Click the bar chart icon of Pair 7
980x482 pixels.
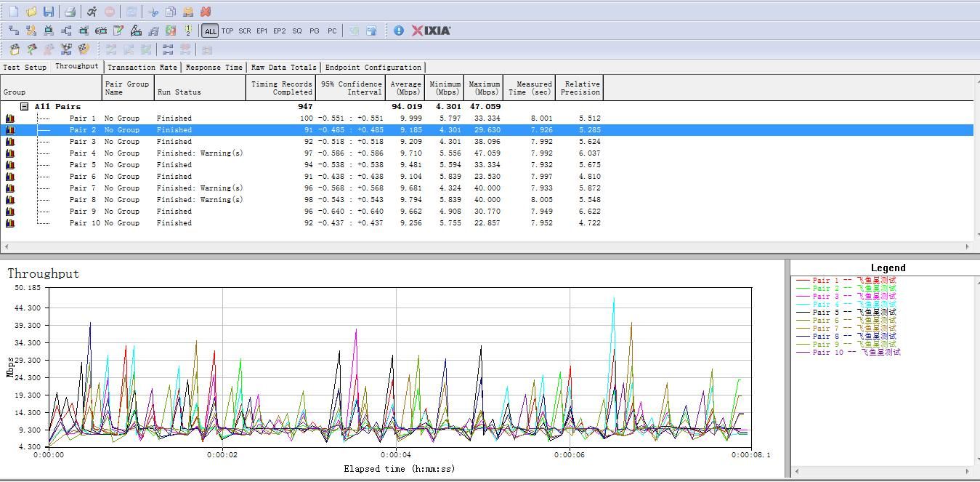coord(10,188)
